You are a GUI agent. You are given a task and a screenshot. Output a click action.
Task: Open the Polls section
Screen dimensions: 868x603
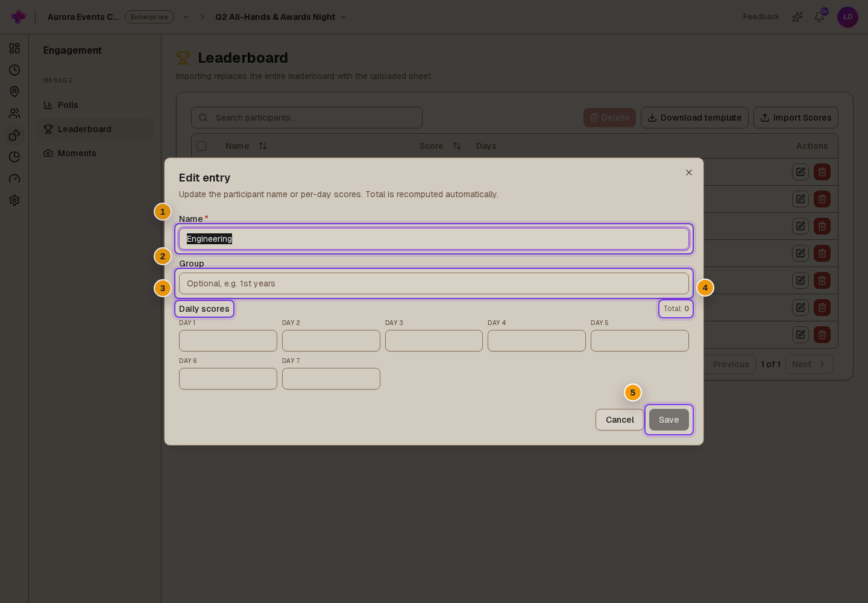tap(95, 105)
